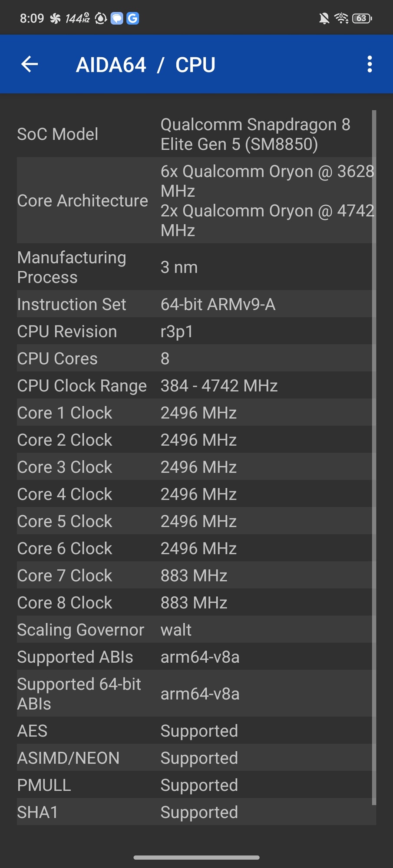The width and height of the screenshot is (393, 868).
Task: Tap the Google G notification icon
Action: point(133,18)
